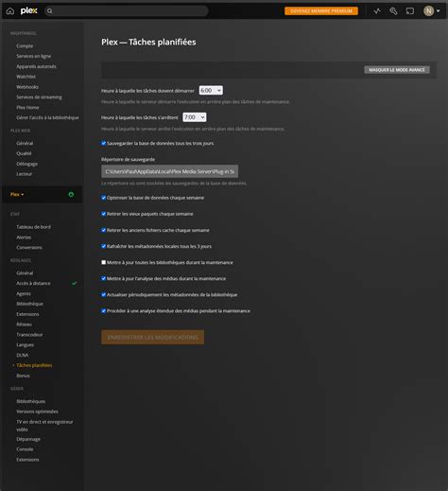Open Bonus settings
The width and height of the screenshot is (448, 491).
23,376
